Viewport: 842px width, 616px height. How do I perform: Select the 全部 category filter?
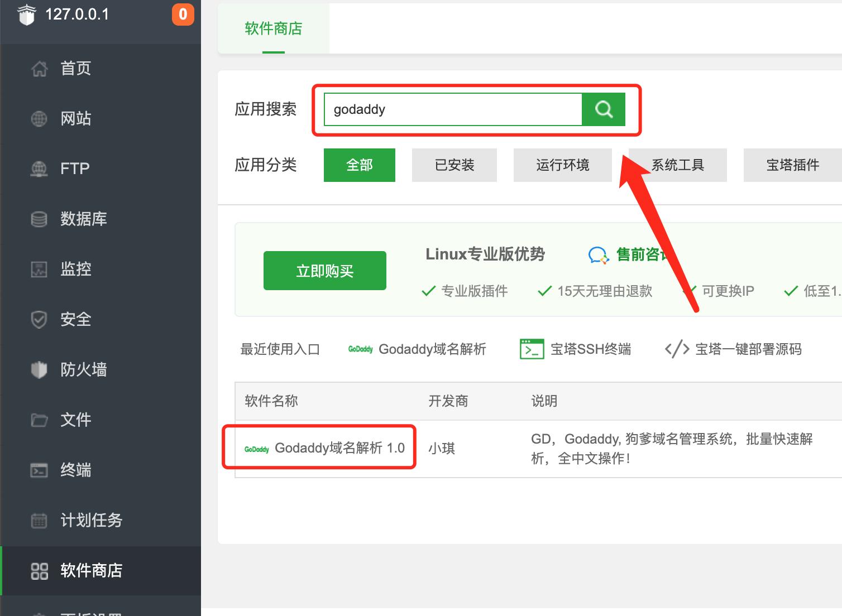(360, 165)
